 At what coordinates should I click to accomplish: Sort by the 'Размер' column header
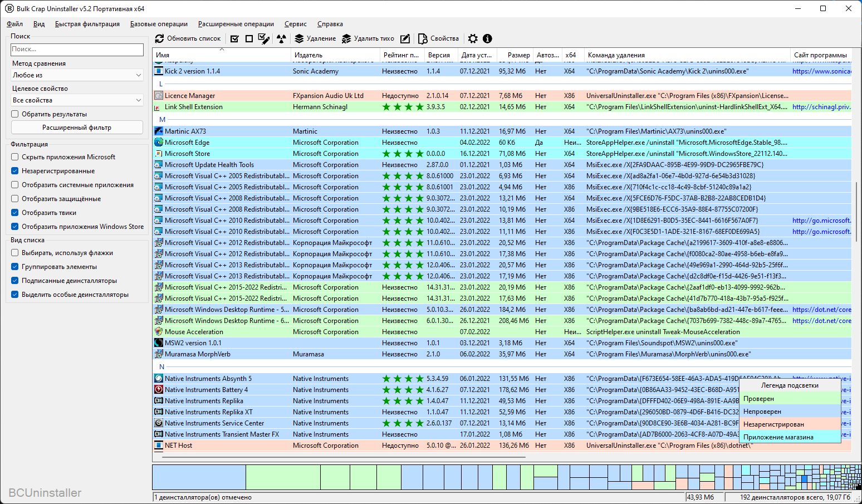pos(518,55)
